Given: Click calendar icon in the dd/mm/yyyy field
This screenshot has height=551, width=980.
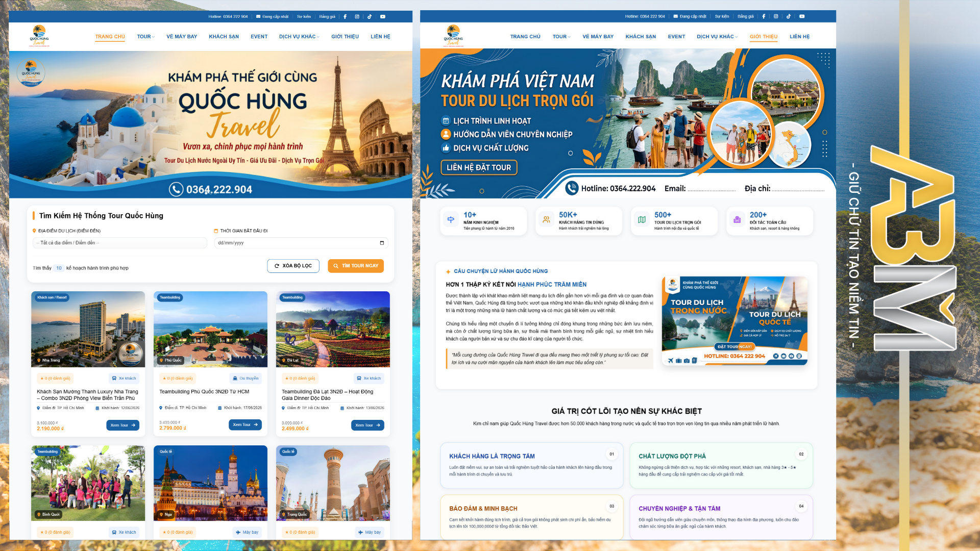Looking at the screenshot, I should point(382,243).
